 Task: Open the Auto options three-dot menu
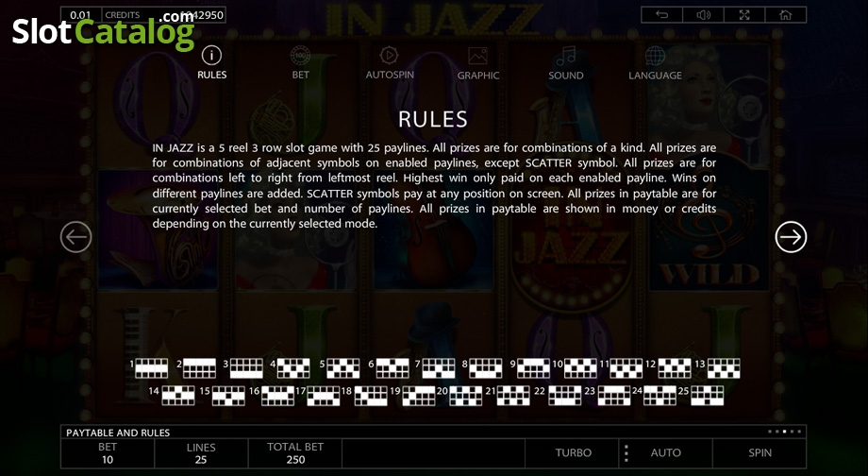coord(626,452)
